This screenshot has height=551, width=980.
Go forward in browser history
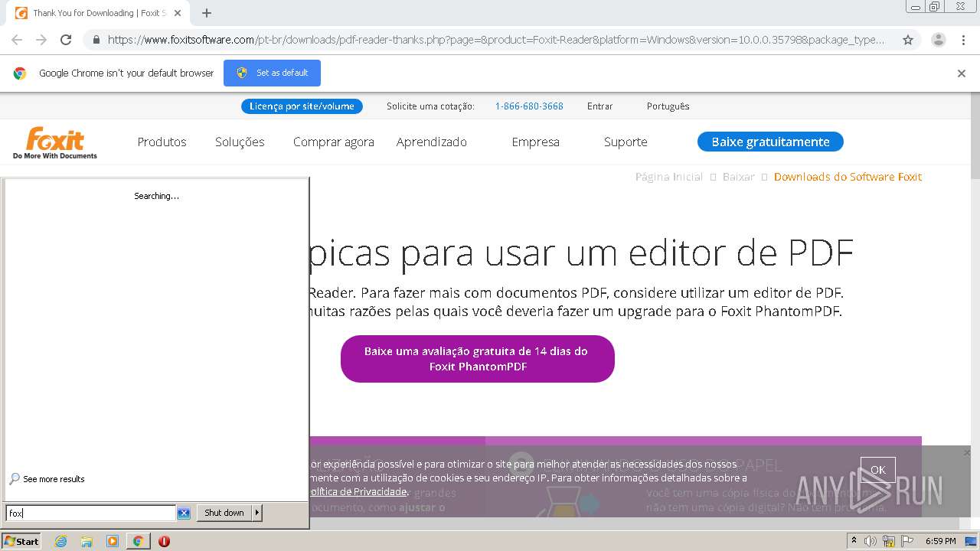(41, 40)
